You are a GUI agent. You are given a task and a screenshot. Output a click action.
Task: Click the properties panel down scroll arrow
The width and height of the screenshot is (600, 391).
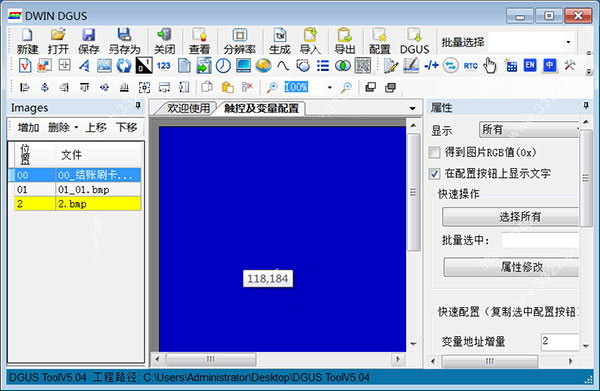coord(586,346)
